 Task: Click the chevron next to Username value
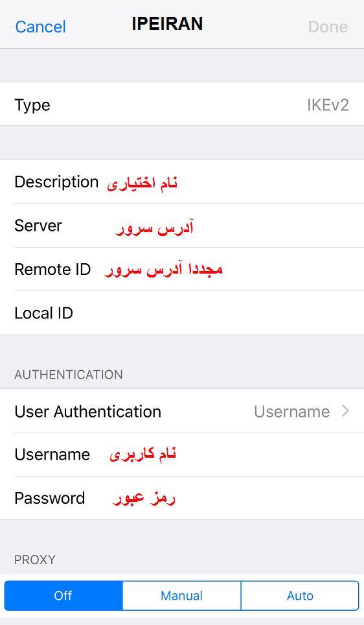pyautogui.click(x=345, y=411)
